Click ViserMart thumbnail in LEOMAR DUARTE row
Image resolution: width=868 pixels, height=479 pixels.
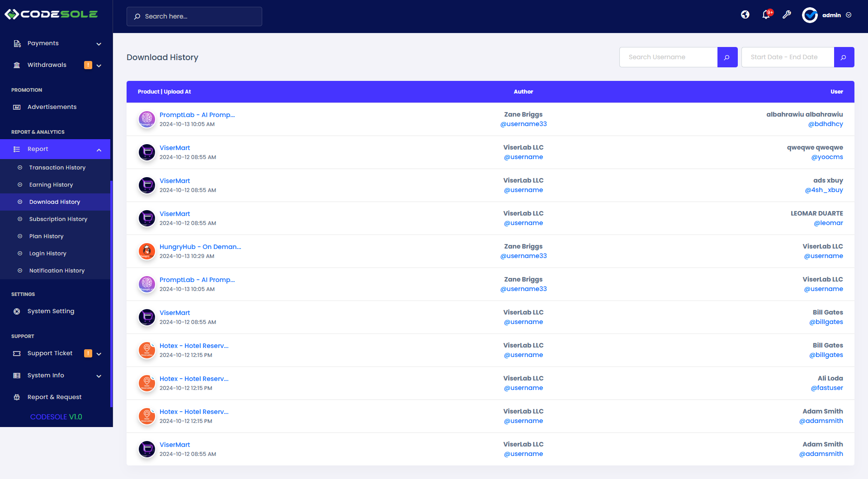click(147, 218)
